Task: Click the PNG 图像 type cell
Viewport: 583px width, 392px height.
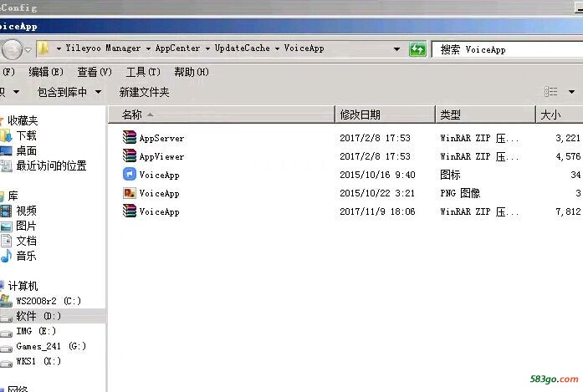Action: (460, 193)
